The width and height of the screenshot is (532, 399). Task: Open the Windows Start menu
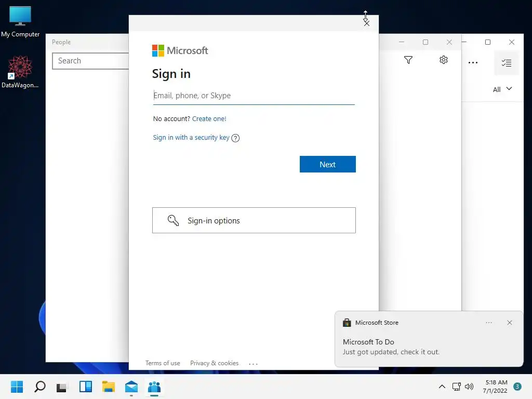(17, 387)
